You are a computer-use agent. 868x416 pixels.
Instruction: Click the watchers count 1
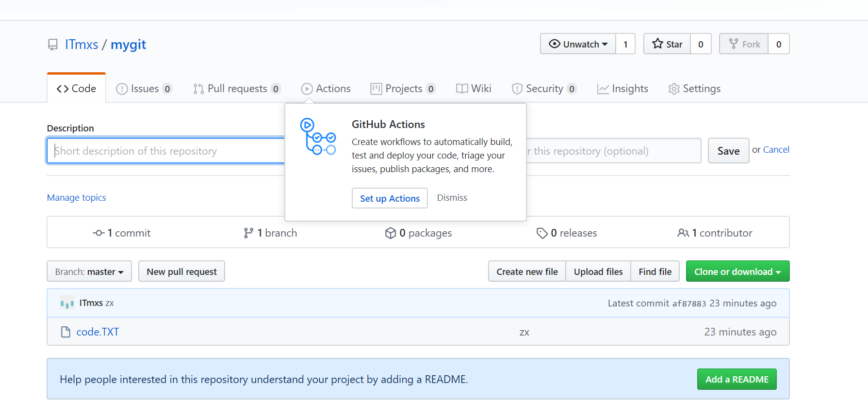pos(625,44)
